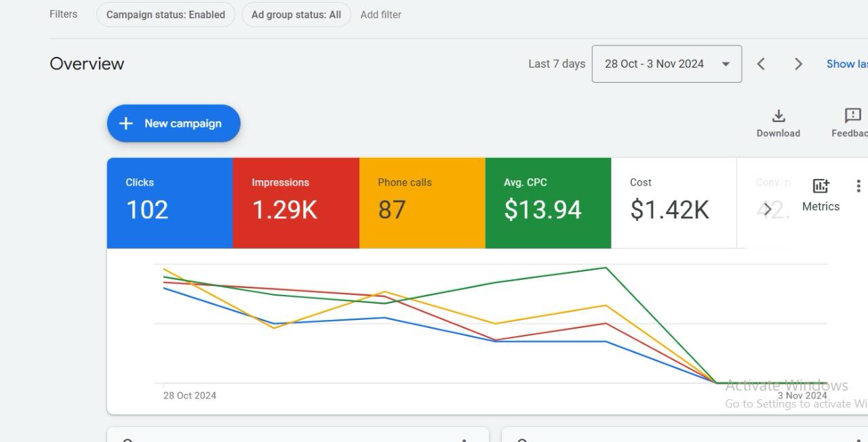Toggle the Clicks metric tile
Viewport: 868px width, 442px height.
[x=170, y=203]
